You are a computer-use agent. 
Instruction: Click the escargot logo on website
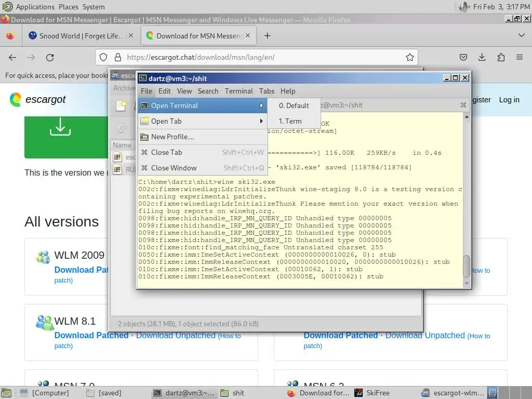pos(37,99)
